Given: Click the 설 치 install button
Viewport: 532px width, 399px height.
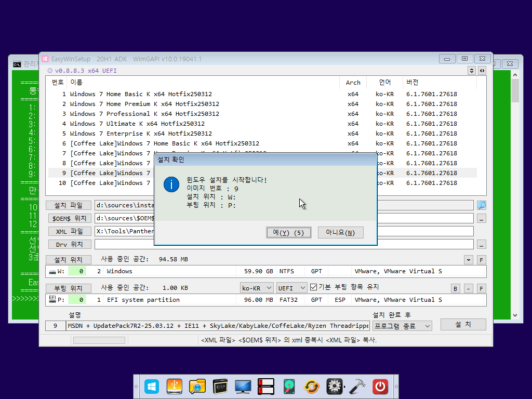Looking at the screenshot, I should click(x=463, y=325).
